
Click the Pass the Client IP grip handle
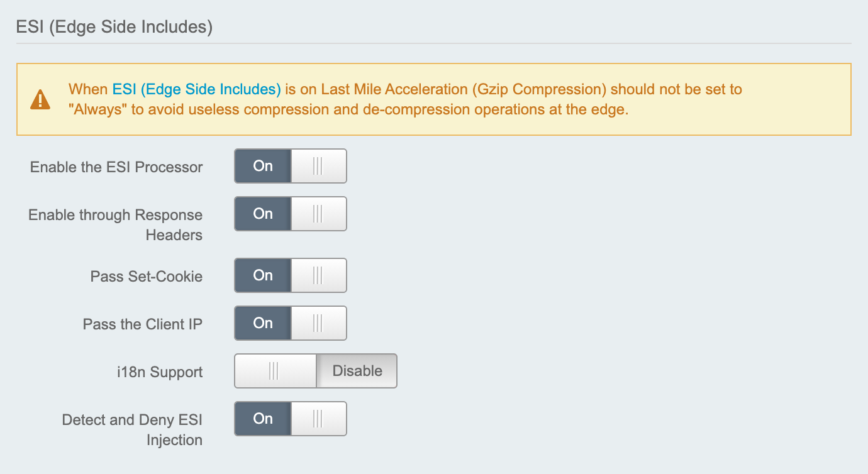click(318, 323)
